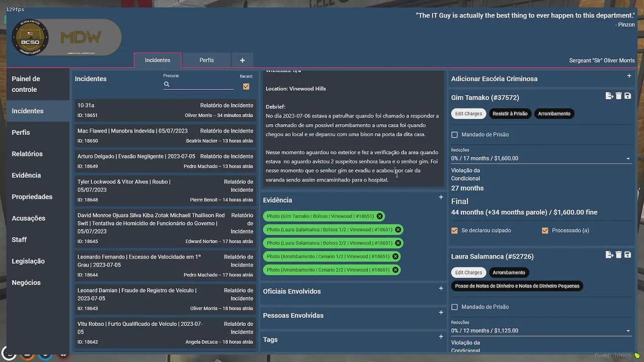Open the Reduções dropdown showing 12 months
This screenshot has width=644, height=362.
click(x=541, y=331)
